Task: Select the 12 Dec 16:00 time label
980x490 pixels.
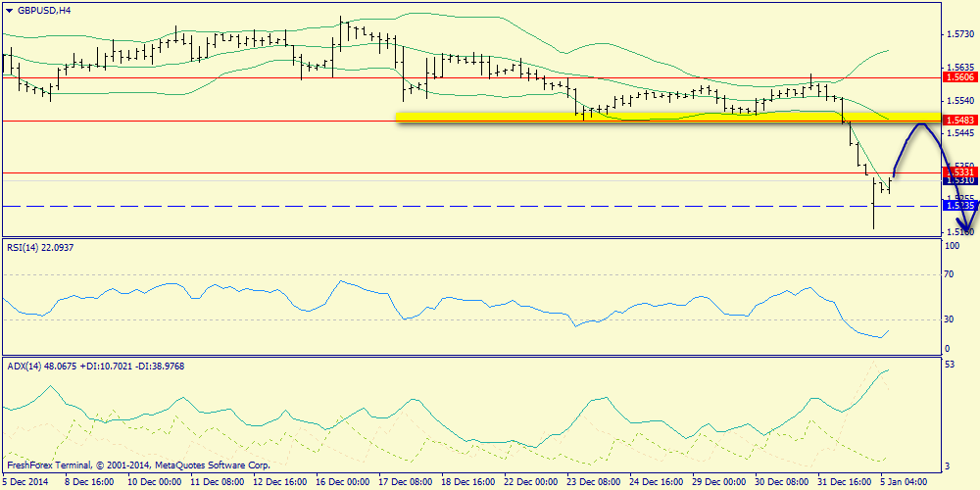Action: [x=279, y=482]
